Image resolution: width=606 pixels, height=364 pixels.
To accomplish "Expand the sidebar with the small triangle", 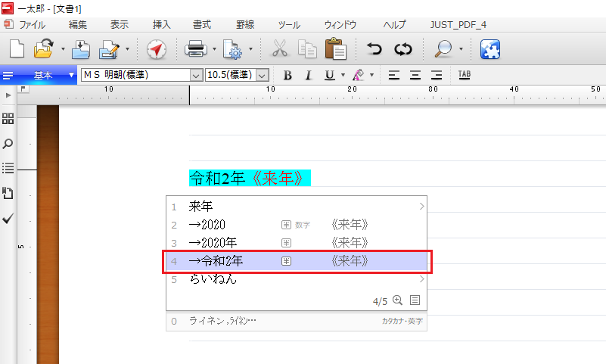I will pos(8,95).
